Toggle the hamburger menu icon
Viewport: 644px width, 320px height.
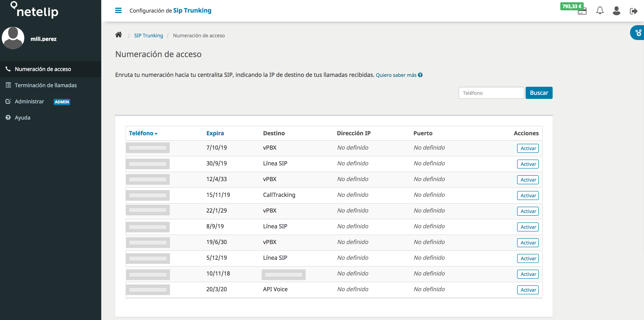pos(118,11)
